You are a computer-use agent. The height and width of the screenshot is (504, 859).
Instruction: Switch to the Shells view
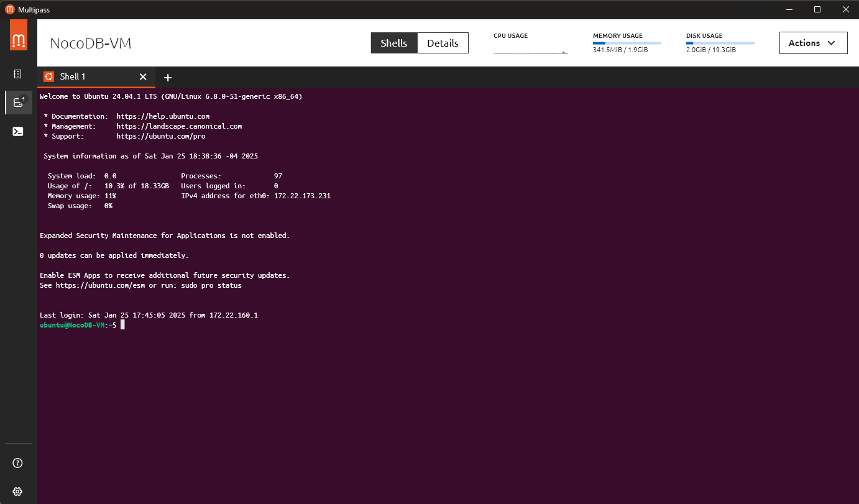393,43
